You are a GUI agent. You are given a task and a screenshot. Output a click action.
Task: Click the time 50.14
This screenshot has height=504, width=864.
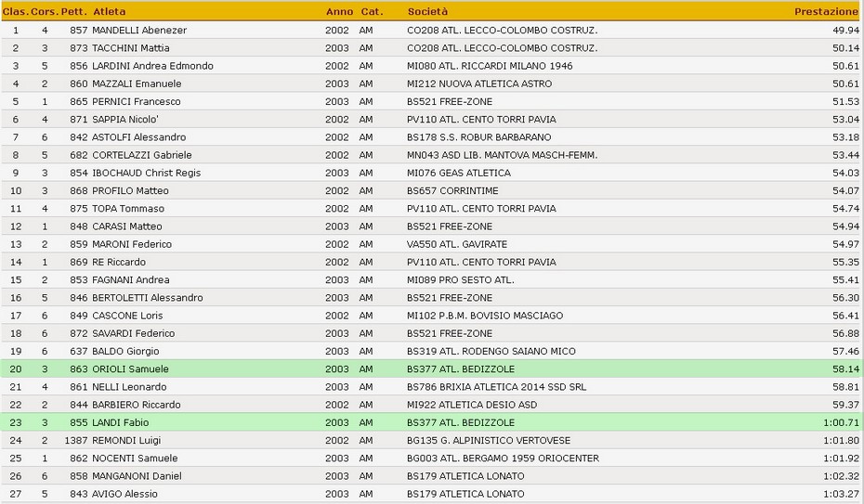[x=845, y=48]
